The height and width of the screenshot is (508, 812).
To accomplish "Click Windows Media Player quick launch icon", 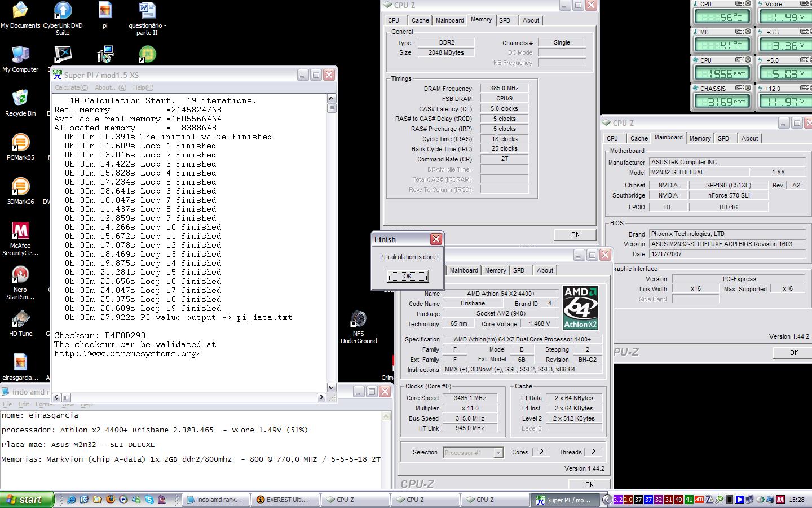I will coord(123,500).
